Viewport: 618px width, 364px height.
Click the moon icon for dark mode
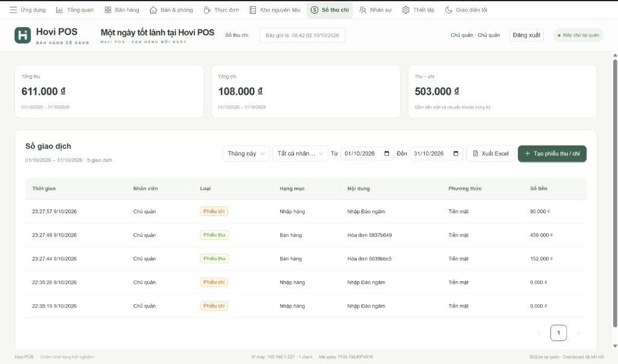tap(448, 10)
